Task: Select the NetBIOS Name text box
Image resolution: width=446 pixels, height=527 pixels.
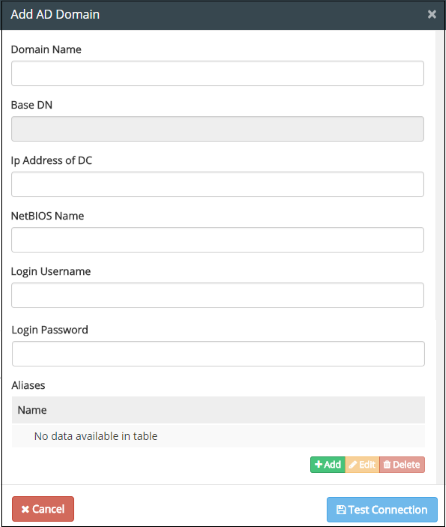Action: click(217, 240)
